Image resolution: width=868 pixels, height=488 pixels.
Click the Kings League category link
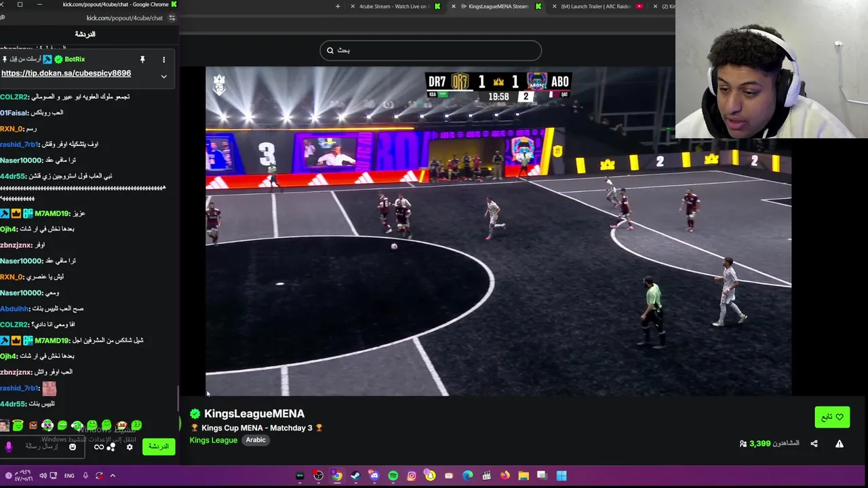pyautogui.click(x=214, y=440)
